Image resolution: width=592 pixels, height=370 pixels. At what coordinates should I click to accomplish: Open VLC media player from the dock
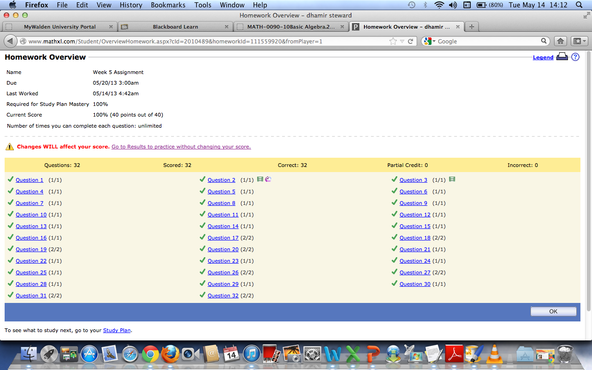494,354
